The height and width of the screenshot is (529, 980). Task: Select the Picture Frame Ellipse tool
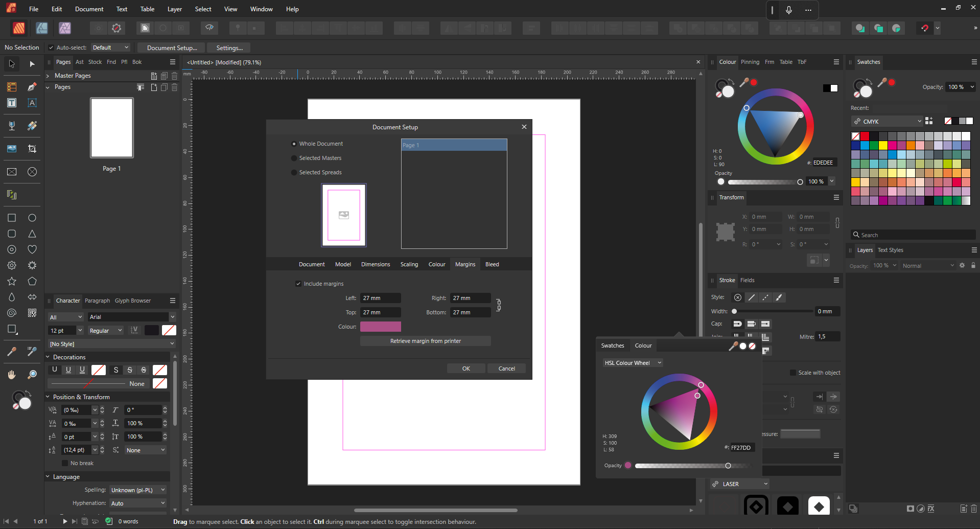point(32,172)
